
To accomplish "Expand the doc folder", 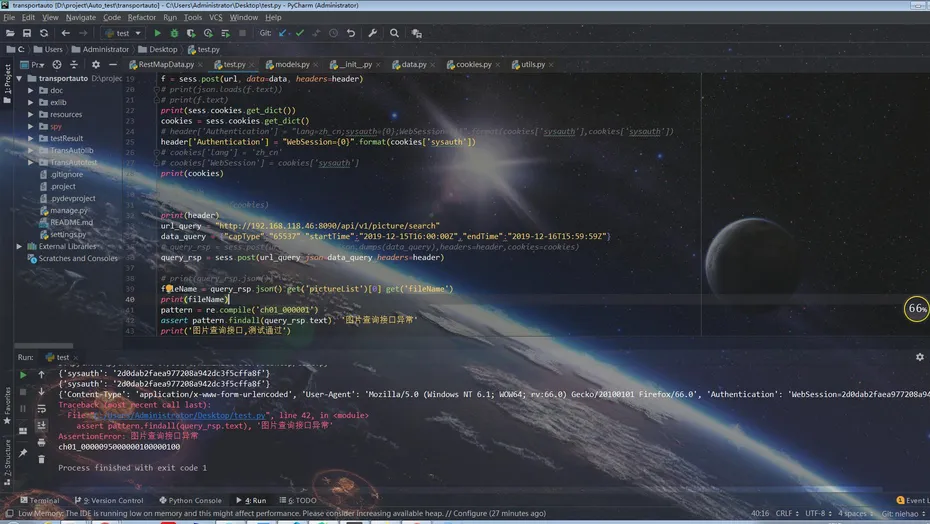I will [x=31, y=90].
